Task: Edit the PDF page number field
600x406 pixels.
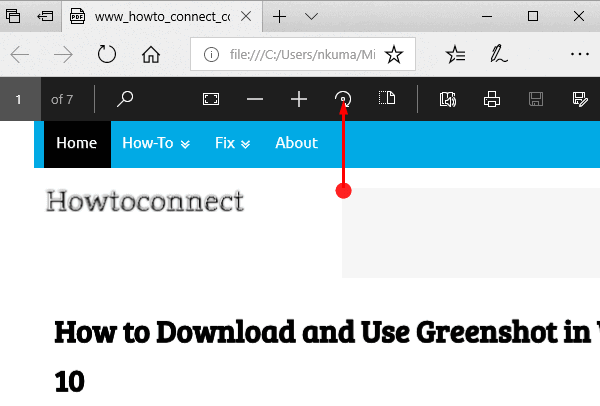Action: point(20,99)
